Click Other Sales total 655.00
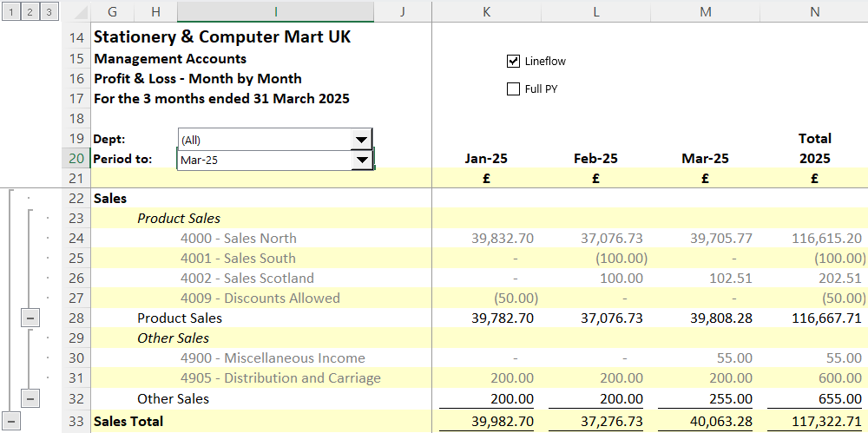 (x=840, y=398)
